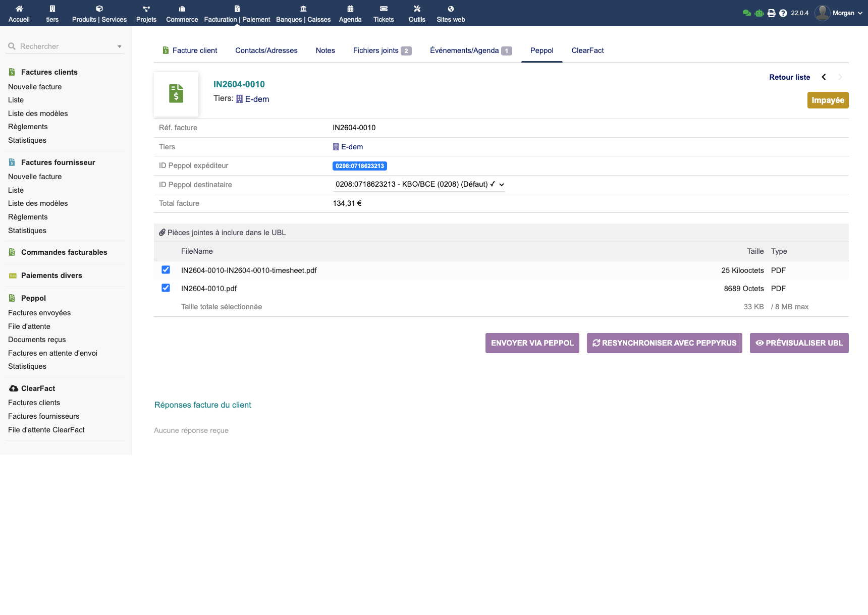Screen dimensions: 868x615
Task: Click the Accueil home icon
Action: point(19,9)
